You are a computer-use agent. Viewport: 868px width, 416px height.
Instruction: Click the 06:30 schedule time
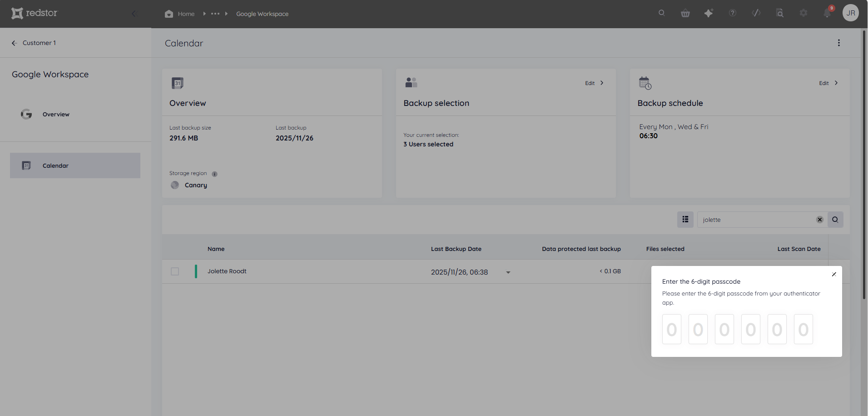(x=649, y=136)
